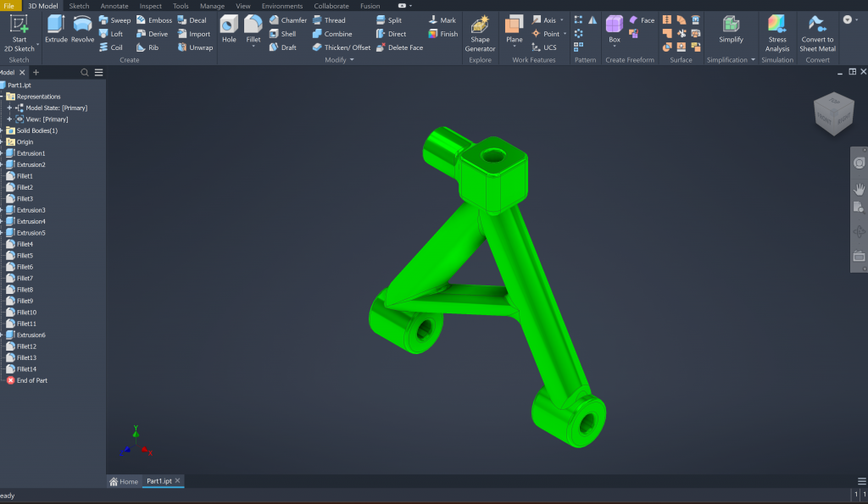Screen dimensions: 868x504
Task: Go to the Home document tab
Action: coord(124,481)
